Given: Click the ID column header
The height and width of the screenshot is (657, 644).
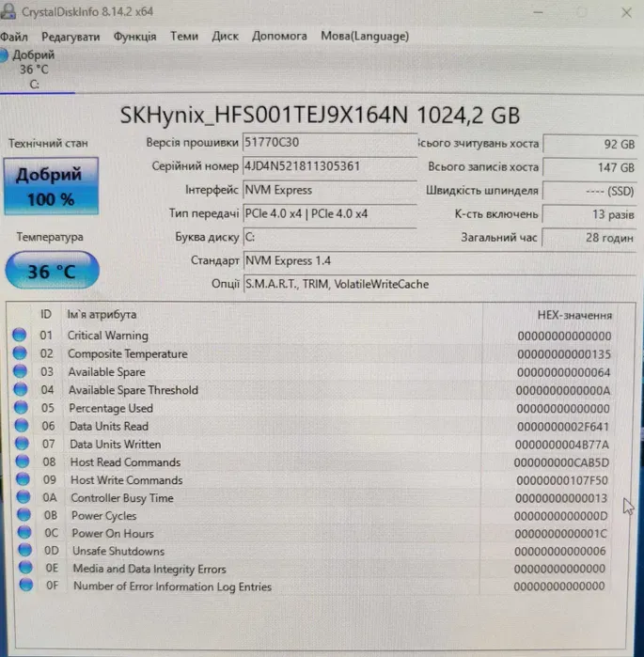Looking at the screenshot, I should click(x=46, y=314).
